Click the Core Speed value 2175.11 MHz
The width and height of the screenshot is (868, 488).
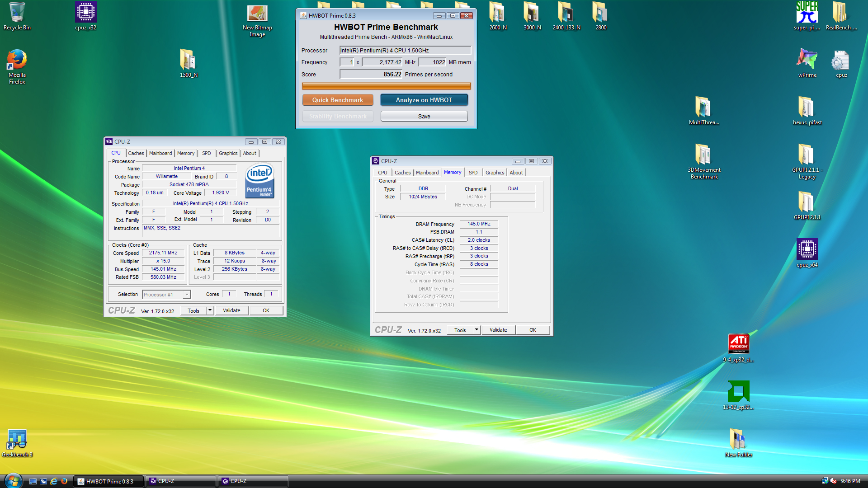(163, 253)
